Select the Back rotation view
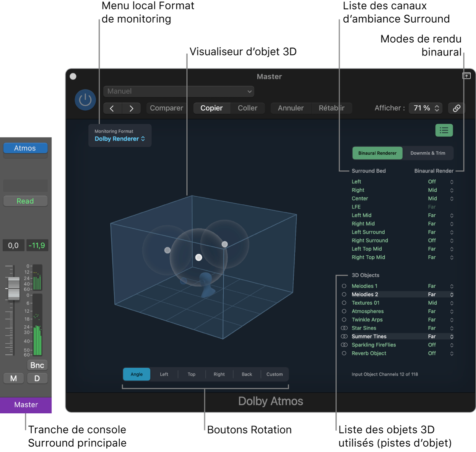Image resolution: width=476 pixels, height=452 pixels. pyautogui.click(x=247, y=374)
